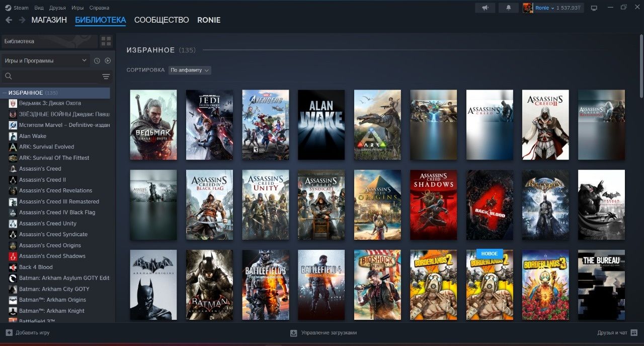The width and height of the screenshot is (644, 346).
Task: Select the Battlefield 4 cover
Action: pyautogui.click(x=321, y=285)
